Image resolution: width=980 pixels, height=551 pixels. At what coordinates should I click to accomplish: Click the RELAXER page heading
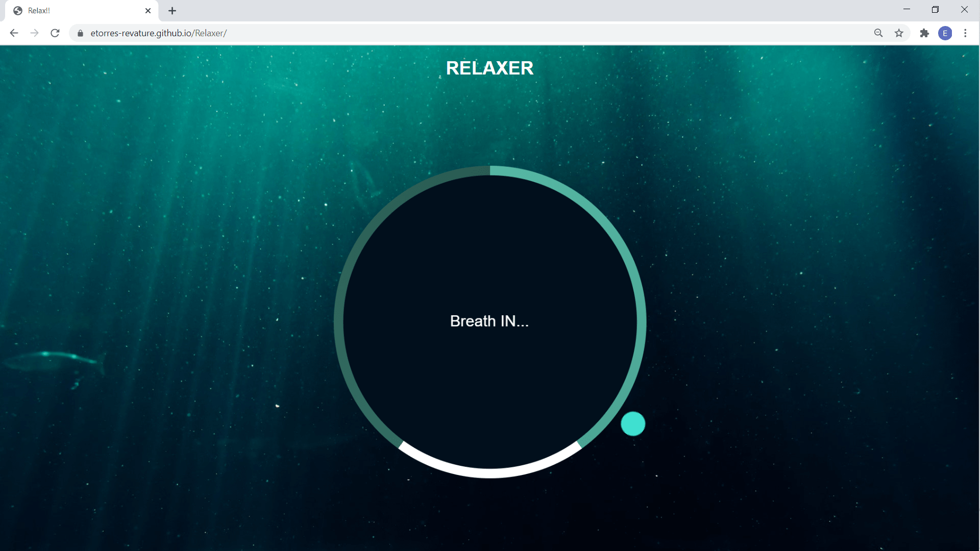(489, 68)
